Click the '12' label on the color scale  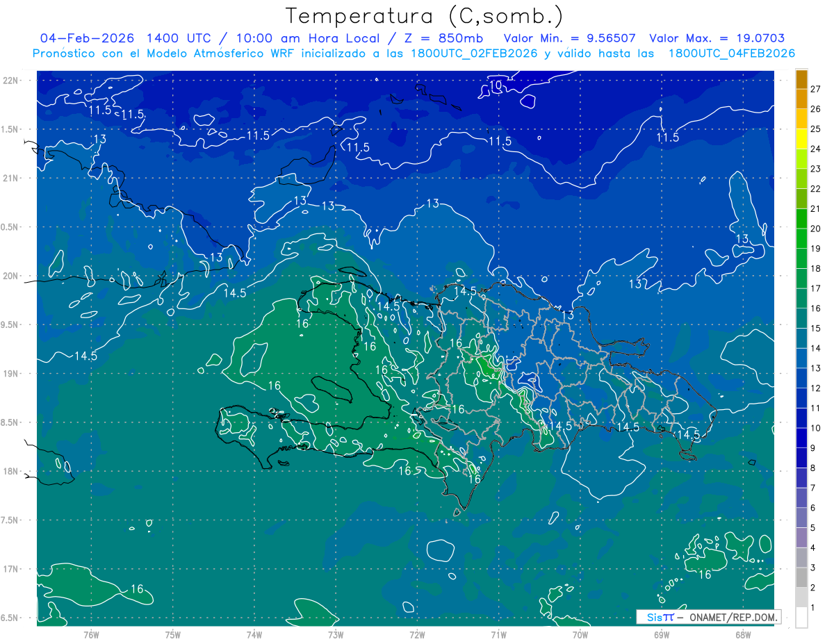coord(816,388)
